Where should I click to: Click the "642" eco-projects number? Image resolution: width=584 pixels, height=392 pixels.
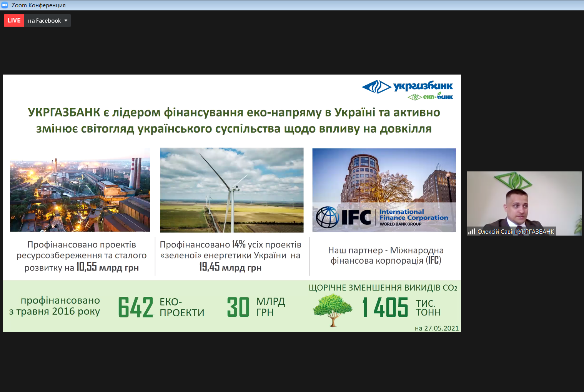point(135,307)
